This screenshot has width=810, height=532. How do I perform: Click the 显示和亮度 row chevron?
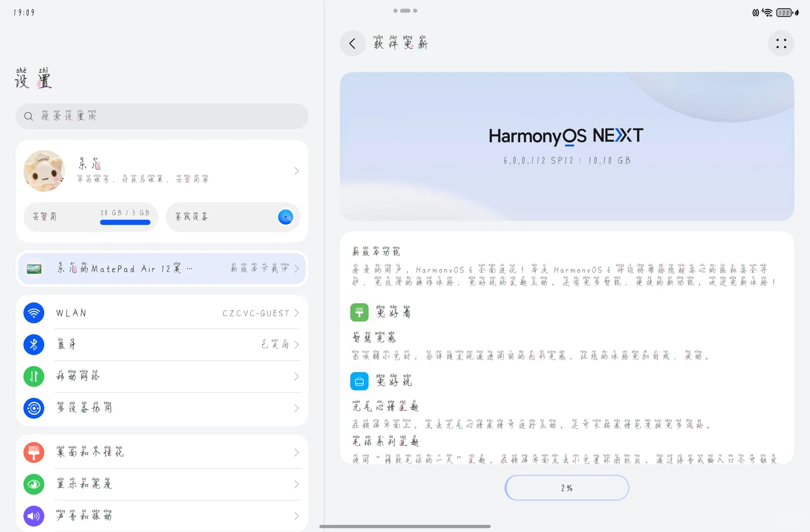tap(296, 484)
